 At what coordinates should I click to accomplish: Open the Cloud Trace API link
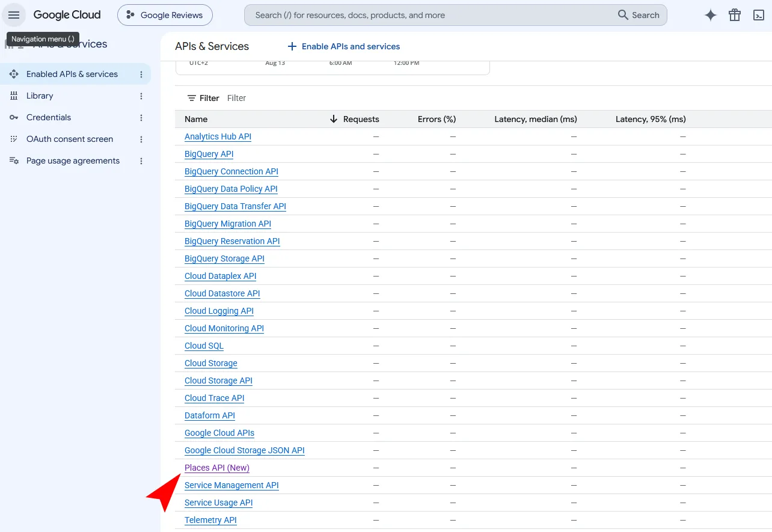[215, 399]
